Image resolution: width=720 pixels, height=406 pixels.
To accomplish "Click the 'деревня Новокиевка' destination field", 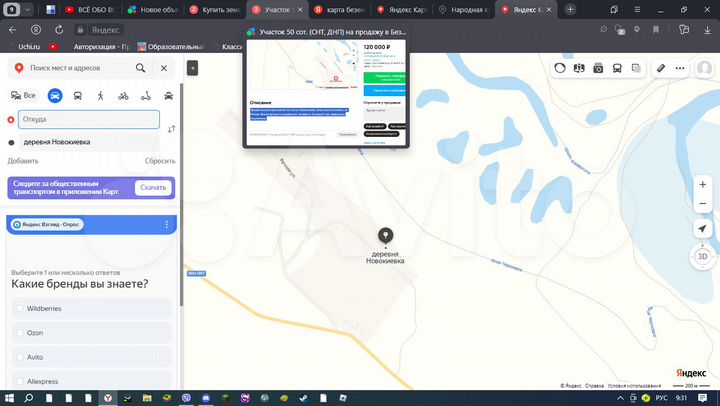I will (89, 142).
